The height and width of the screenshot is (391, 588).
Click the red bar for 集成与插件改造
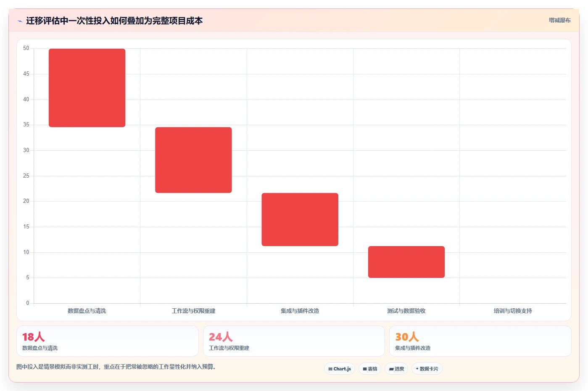tap(300, 220)
